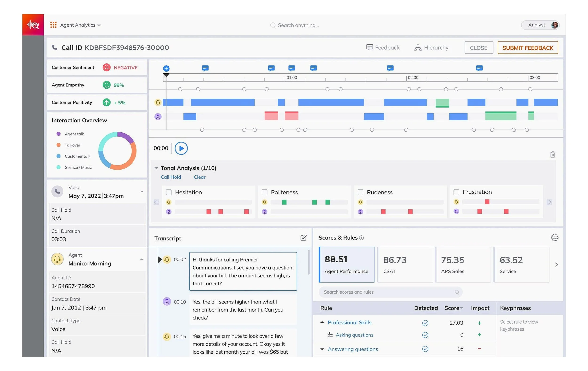This screenshot has height=371, width=588.
Task: Switch to the APS Sales score card
Action: pos(463,264)
